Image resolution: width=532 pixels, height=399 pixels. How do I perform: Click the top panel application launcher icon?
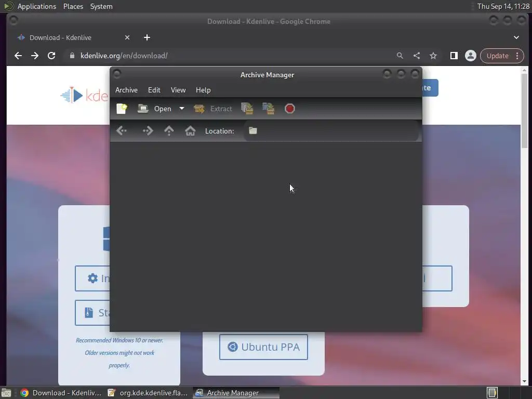point(8,6)
